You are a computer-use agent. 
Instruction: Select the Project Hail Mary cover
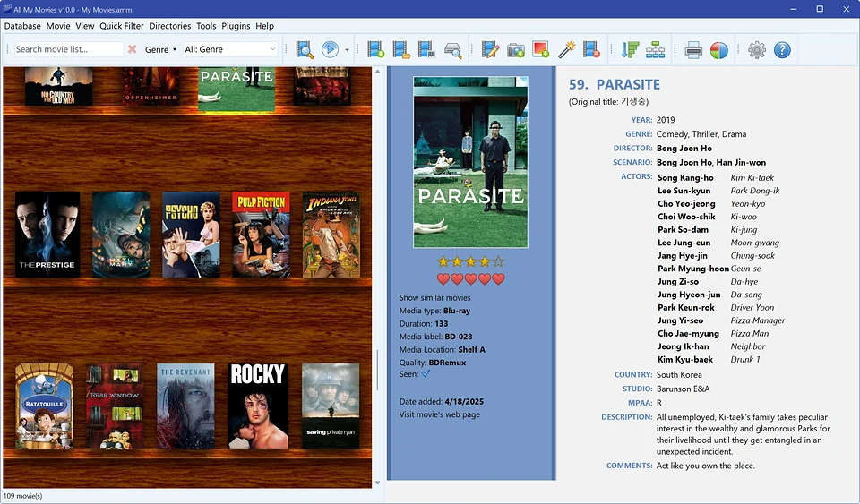point(121,234)
